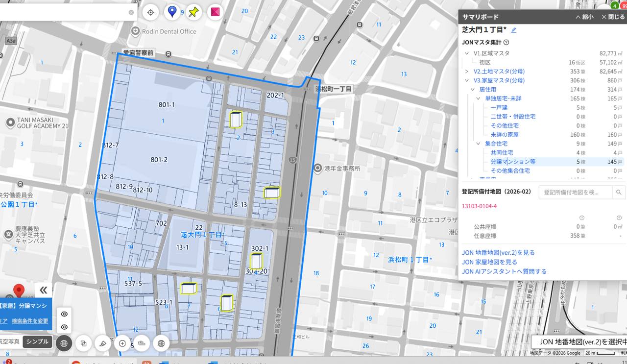The width and height of the screenshot is (627, 364).
Task: Open JON 地番地図(ver.2)を見る link
Action: coord(498,253)
